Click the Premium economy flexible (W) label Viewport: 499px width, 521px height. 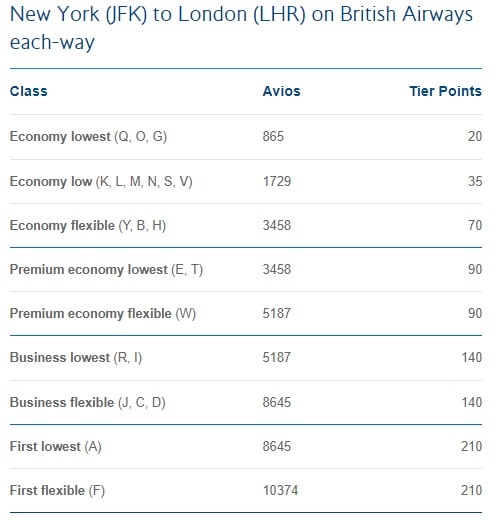(x=103, y=314)
